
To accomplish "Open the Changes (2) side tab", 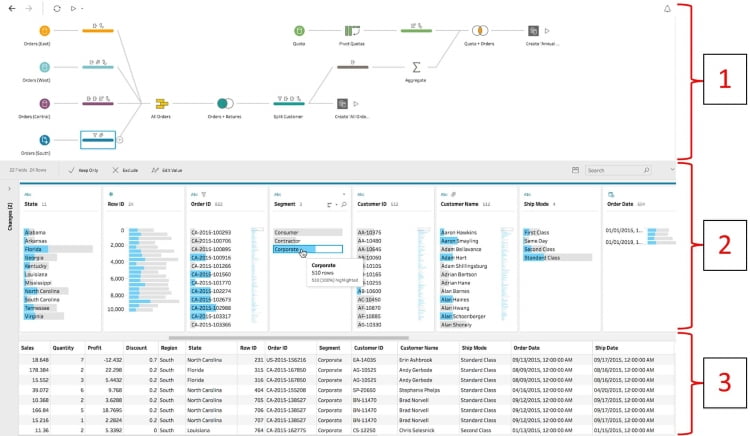I will [10, 217].
